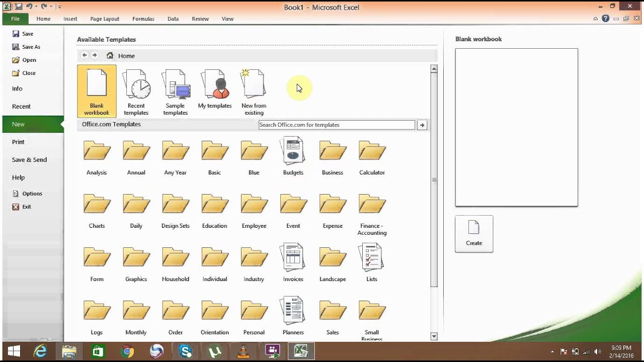Choose New from existing

[x=254, y=91]
